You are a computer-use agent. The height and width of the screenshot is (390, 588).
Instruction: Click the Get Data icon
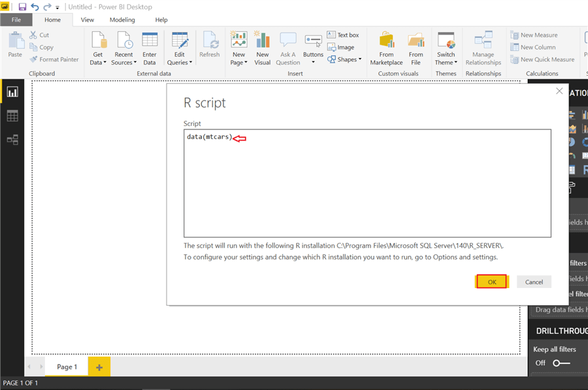[x=99, y=41]
